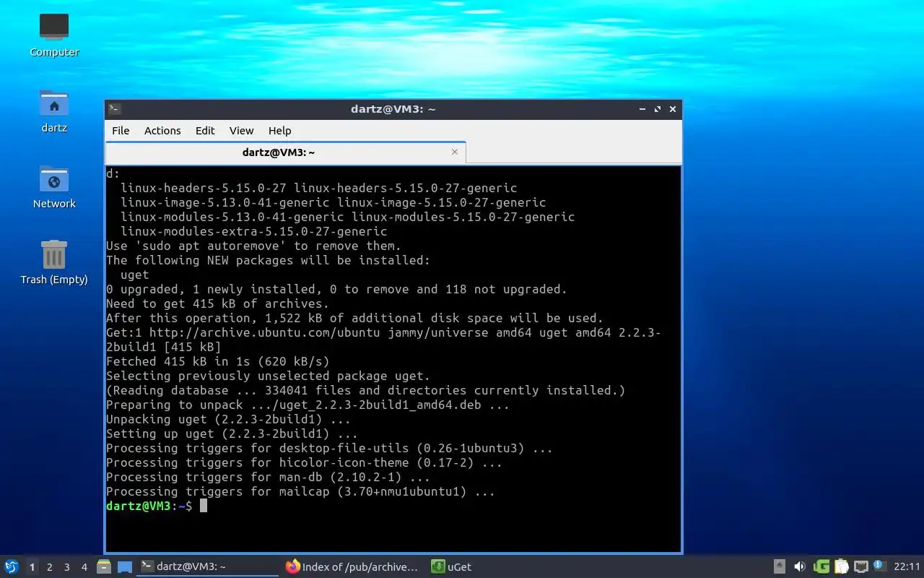Click 'linux-modules-extra-5.15.0-27-generic' line
This screenshot has height=578, width=924.
point(253,231)
